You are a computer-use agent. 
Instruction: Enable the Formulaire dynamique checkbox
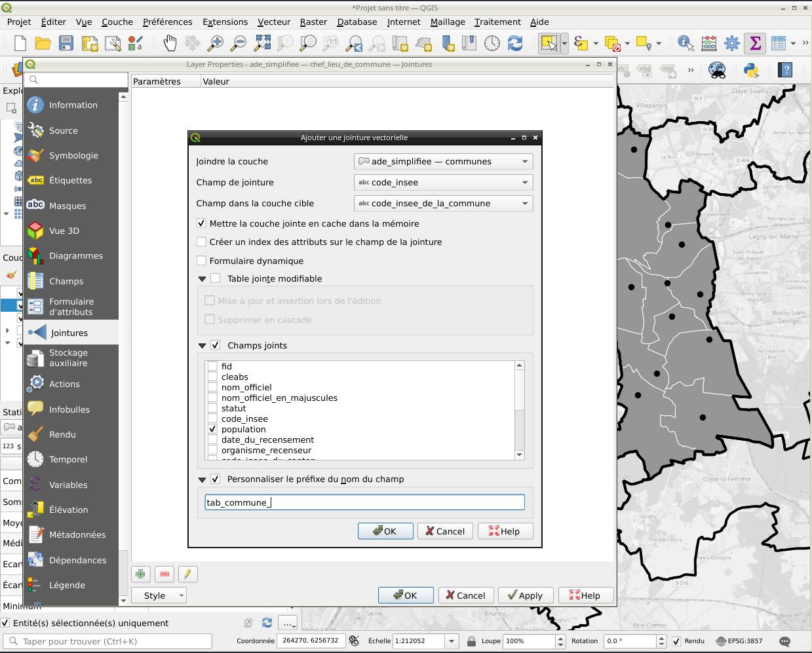tap(202, 261)
